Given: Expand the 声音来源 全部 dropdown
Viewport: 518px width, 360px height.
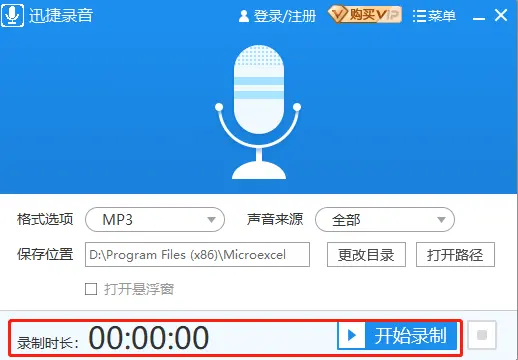Looking at the screenshot, I should click(385, 220).
